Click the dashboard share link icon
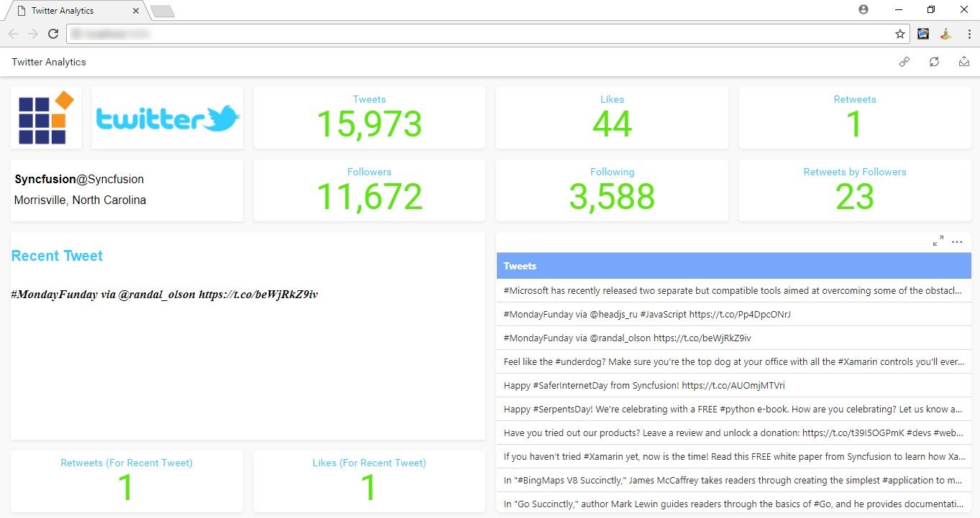 pos(905,62)
